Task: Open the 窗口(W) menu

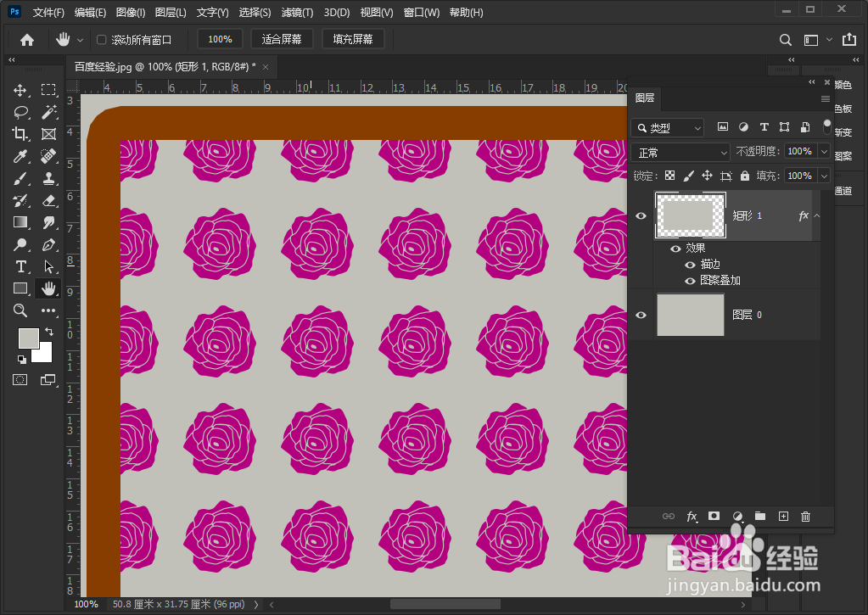Action: 422,12
